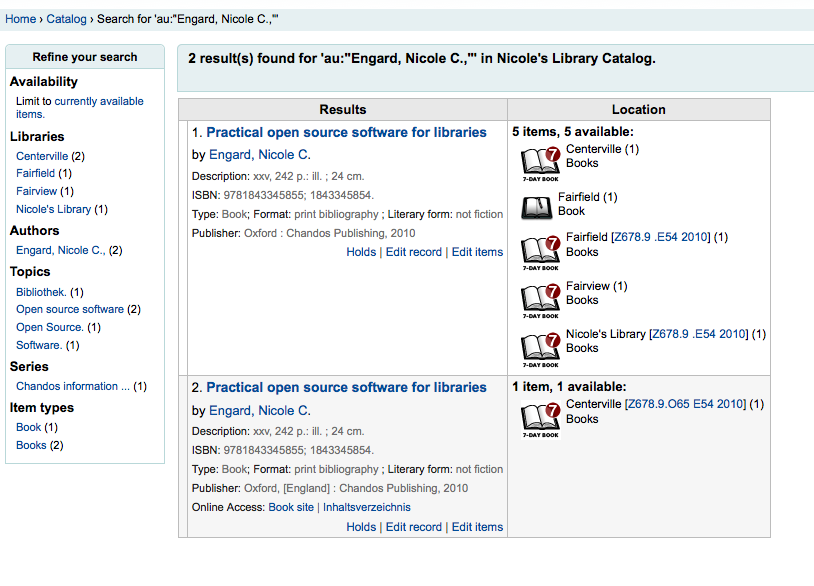Limit search to currently available items
814x586 pixels.
[x=98, y=101]
